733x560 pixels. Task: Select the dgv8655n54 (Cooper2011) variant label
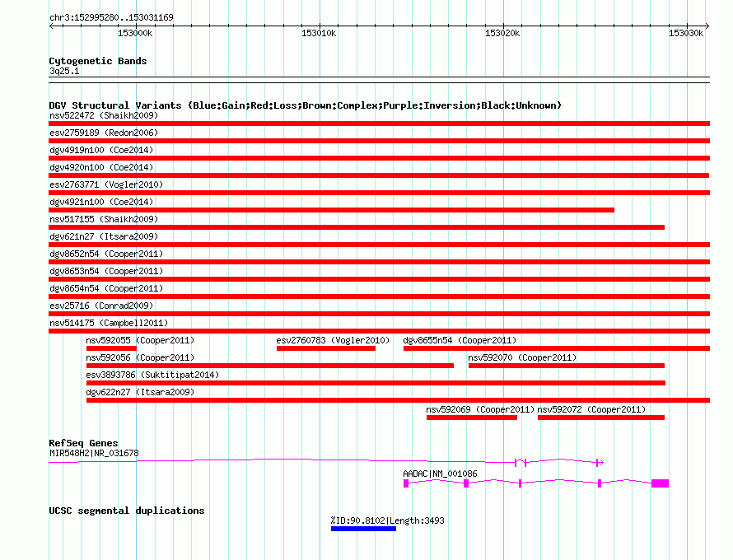tap(460, 340)
